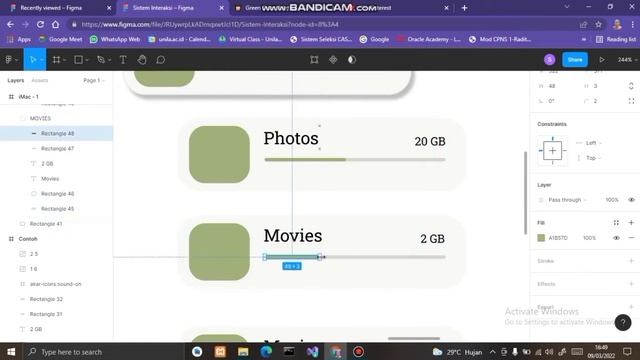The image size is (640, 360).
Task: Click the canvas vertical scrollbar
Action: pos(525,193)
